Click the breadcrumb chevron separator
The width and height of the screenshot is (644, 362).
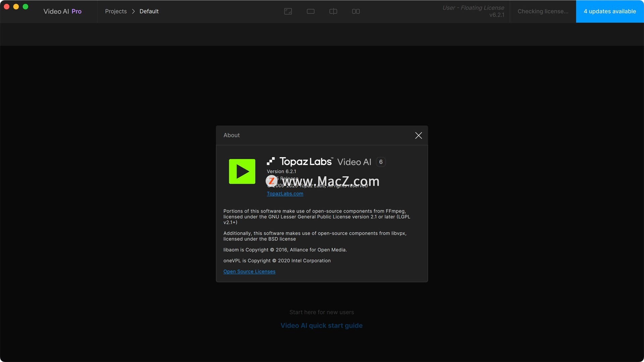point(133,11)
